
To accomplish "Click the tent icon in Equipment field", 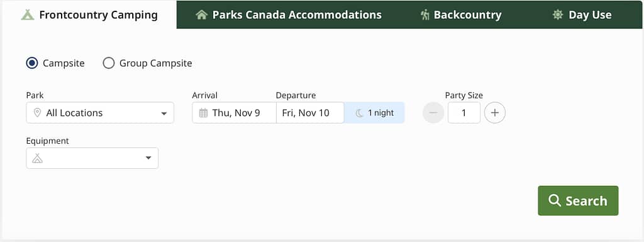I will click(37, 158).
